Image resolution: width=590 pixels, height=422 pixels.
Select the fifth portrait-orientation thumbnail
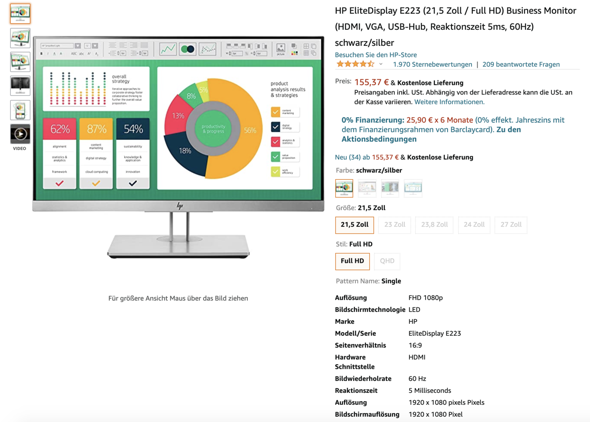tap(20, 110)
